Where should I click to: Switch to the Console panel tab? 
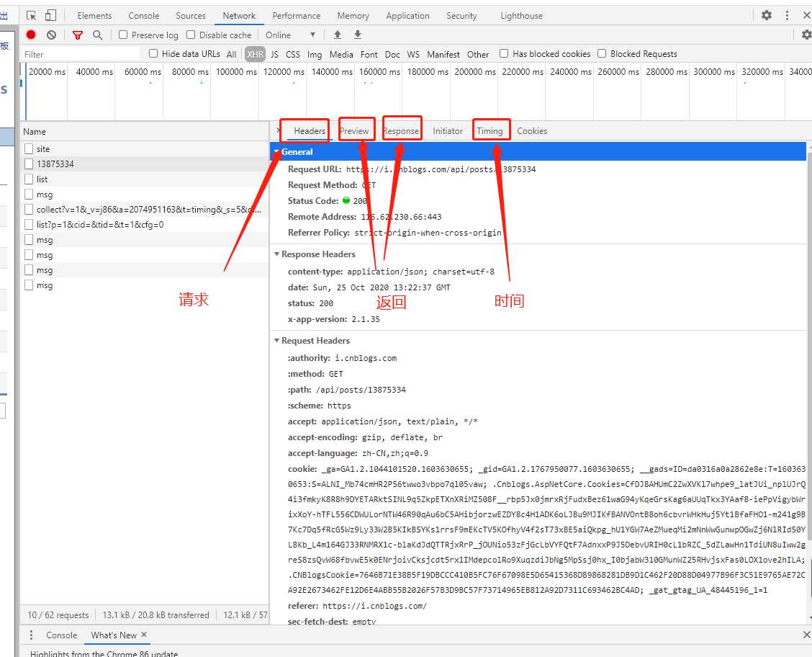(x=144, y=16)
